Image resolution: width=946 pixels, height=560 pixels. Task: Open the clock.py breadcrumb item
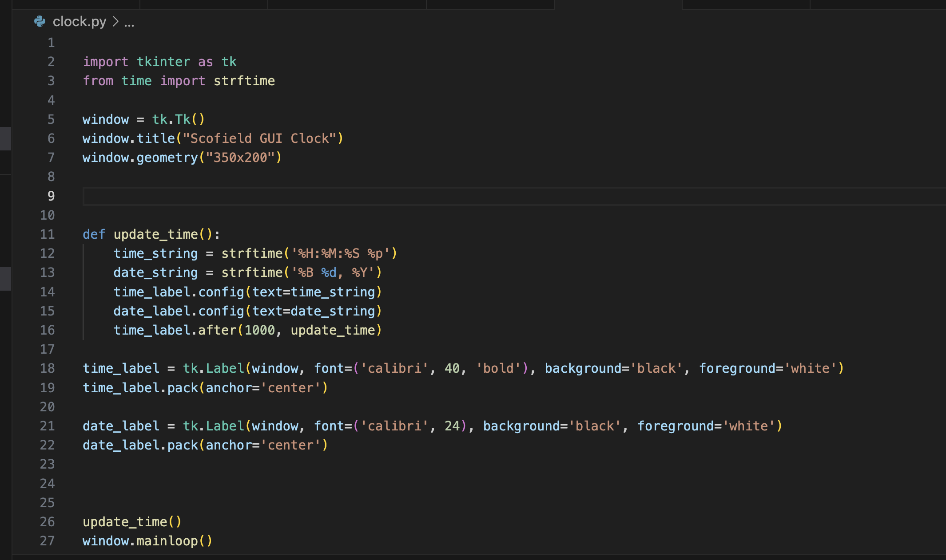tap(79, 21)
